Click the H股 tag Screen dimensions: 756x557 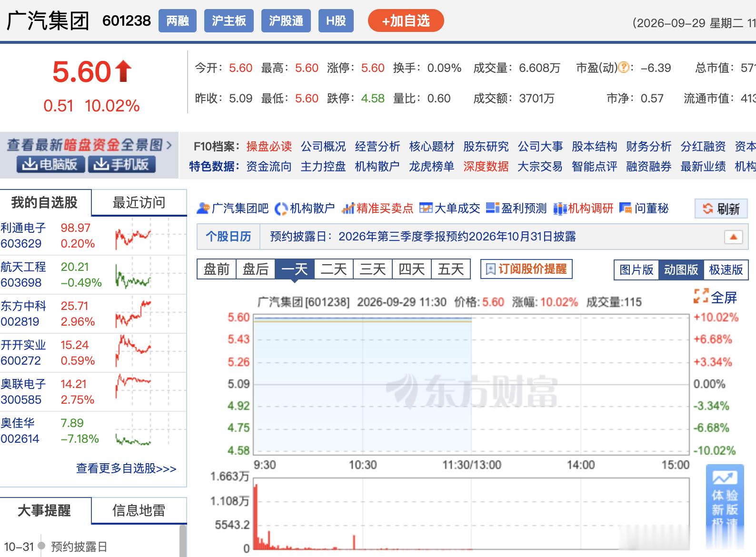click(336, 21)
